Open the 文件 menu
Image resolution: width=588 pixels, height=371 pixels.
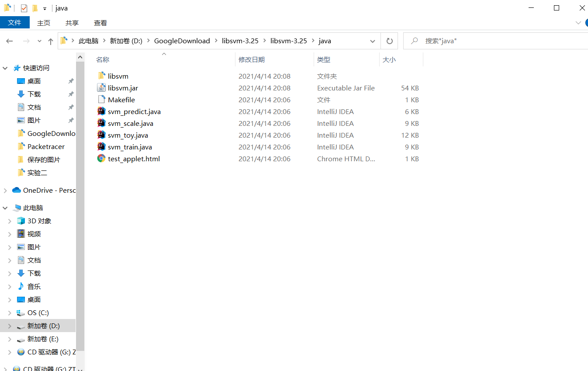pyautogui.click(x=14, y=23)
